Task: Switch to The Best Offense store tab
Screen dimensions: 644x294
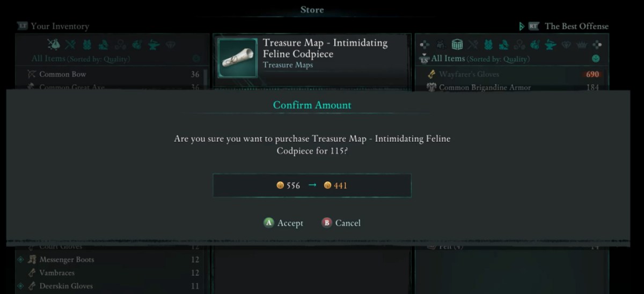Action: tap(569, 26)
